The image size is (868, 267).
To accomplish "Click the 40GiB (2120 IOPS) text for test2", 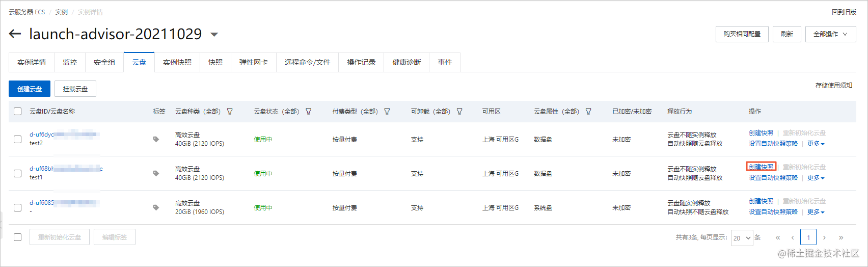I will pyautogui.click(x=200, y=144).
